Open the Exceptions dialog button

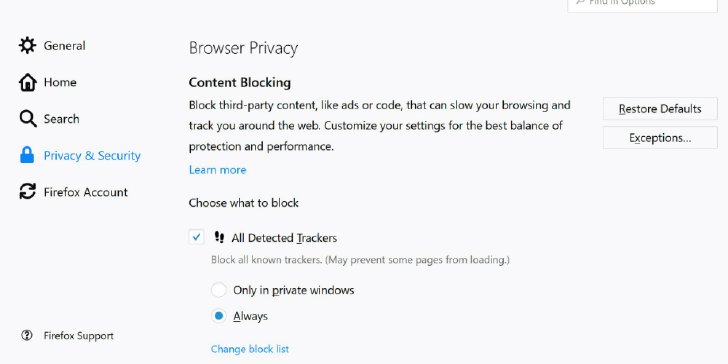pyautogui.click(x=660, y=138)
